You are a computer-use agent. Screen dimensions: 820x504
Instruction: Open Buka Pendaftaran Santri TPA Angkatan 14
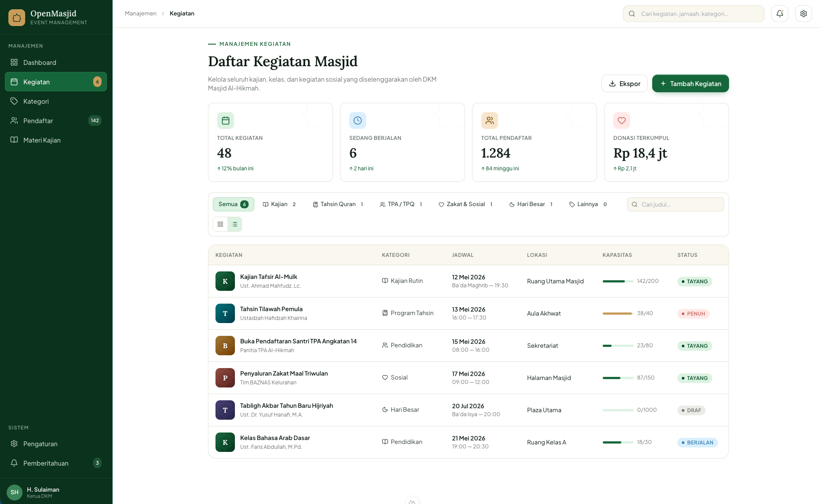(x=299, y=341)
